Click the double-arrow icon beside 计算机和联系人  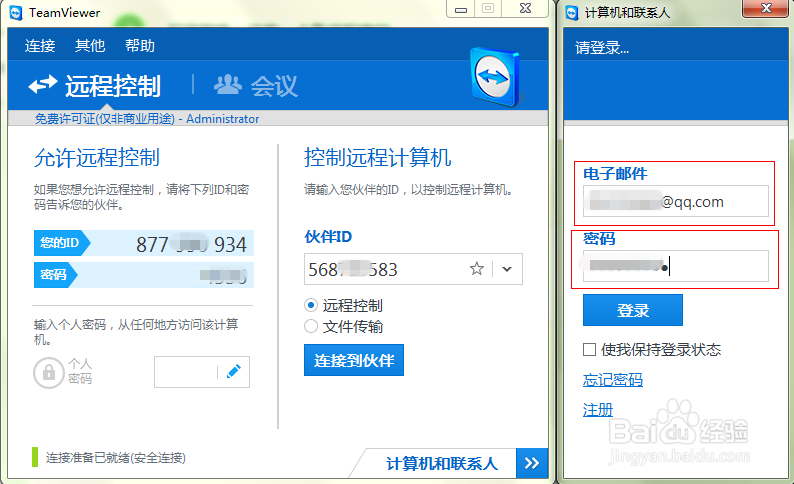point(532,463)
